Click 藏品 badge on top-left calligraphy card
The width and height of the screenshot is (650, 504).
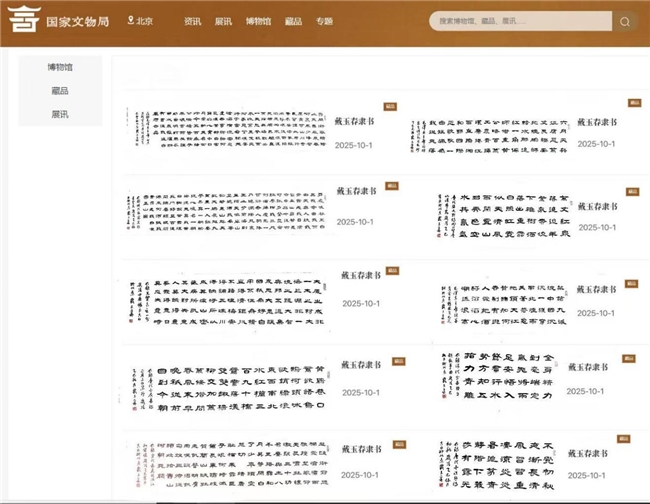click(391, 105)
